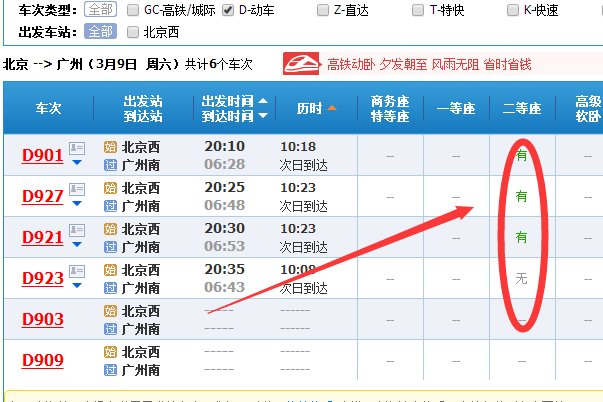
Task: Enable the Z-直达 checkbox
Action: pyautogui.click(x=323, y=10)
